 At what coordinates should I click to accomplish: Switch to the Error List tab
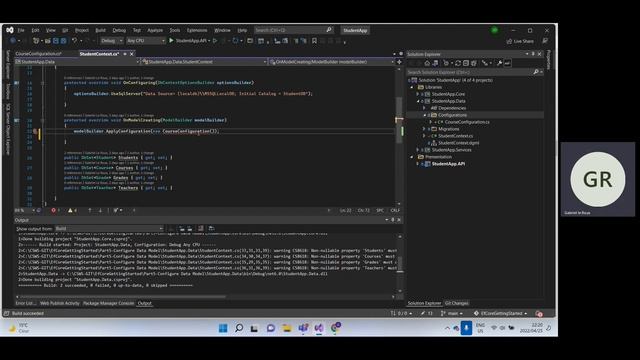[26, 303]
